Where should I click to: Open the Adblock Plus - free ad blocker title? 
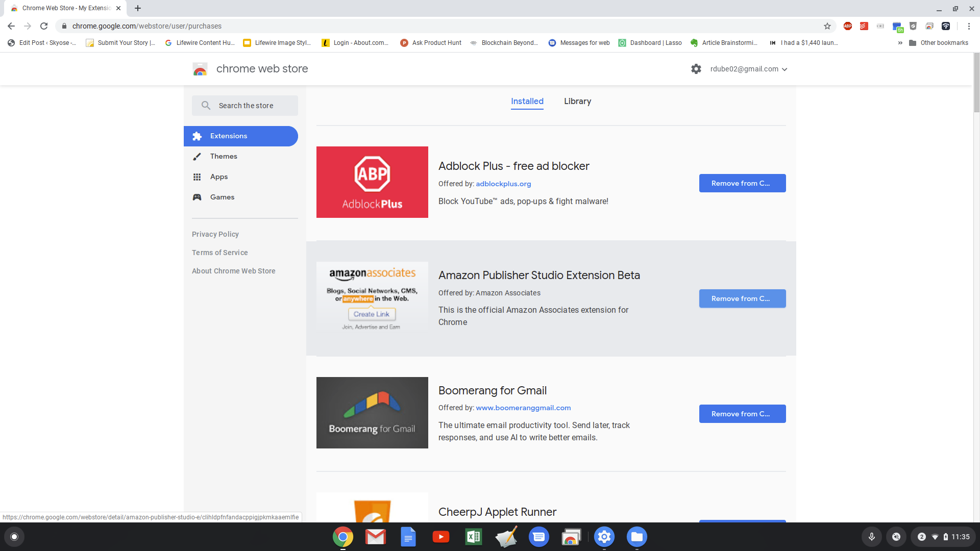[x=513, y=166]
